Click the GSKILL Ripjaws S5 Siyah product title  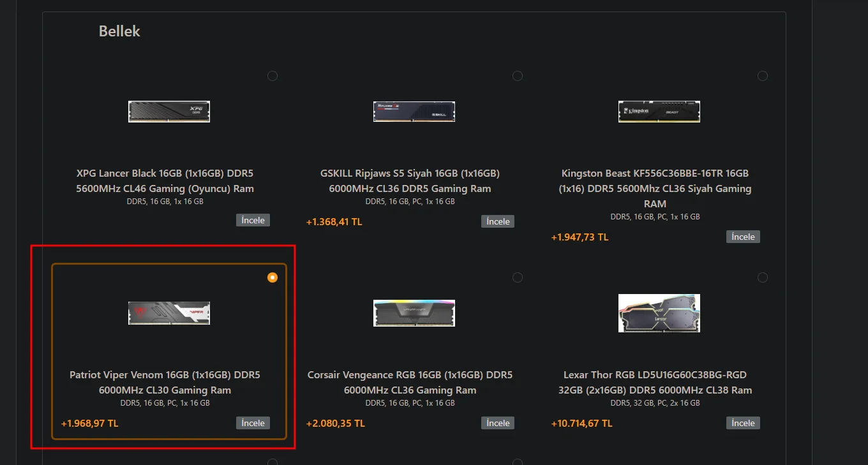tap(410, 181)
